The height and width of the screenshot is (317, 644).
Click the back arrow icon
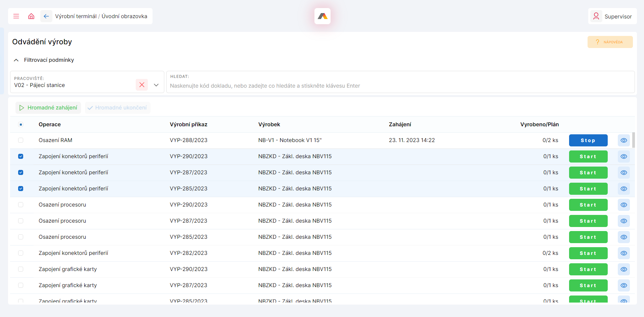[x=46, y=16]
